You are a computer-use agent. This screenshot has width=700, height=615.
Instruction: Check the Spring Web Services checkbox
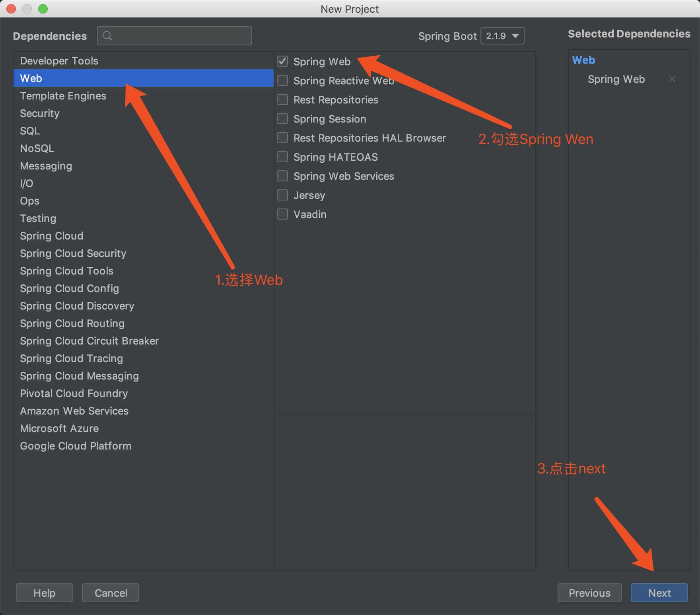pyautogui.click(x=282, y=176)
